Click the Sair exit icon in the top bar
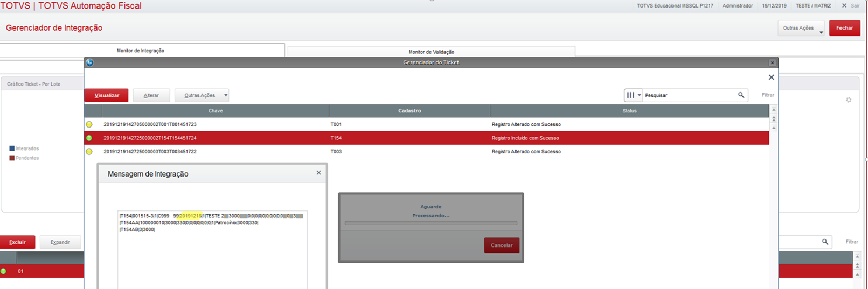 (x=844, y=5)
